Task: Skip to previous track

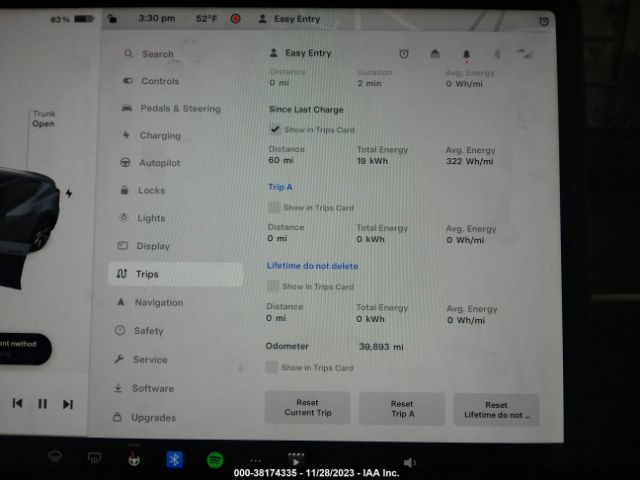Action: 17,403
